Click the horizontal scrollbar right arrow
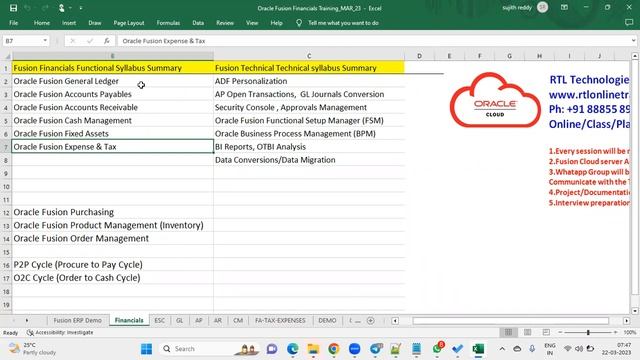Screen dimensions: 640x360 point(627,321)
